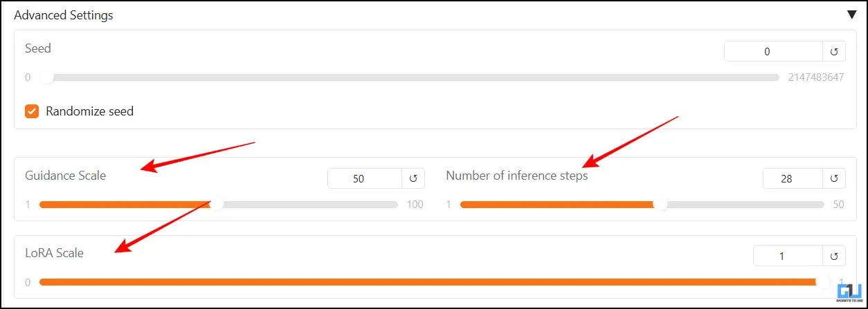Click the Guidance Scale reset icon
The height and width of the screenshot is (309, 868).
pyautogui.click(x=413, y=178)
